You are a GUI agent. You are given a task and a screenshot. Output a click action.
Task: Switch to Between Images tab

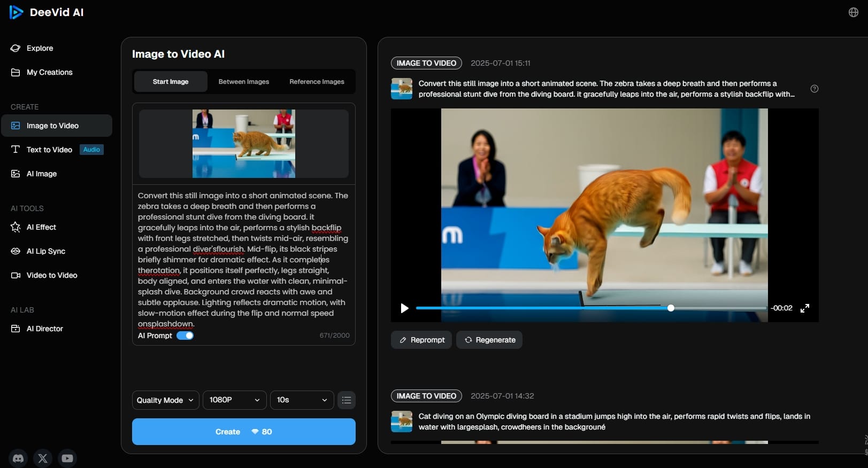coord(244,82)
